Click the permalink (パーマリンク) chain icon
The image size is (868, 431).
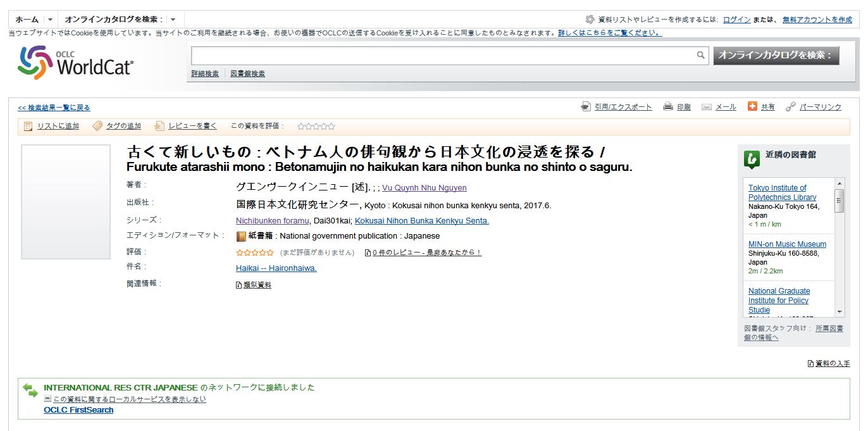(790, 107)
